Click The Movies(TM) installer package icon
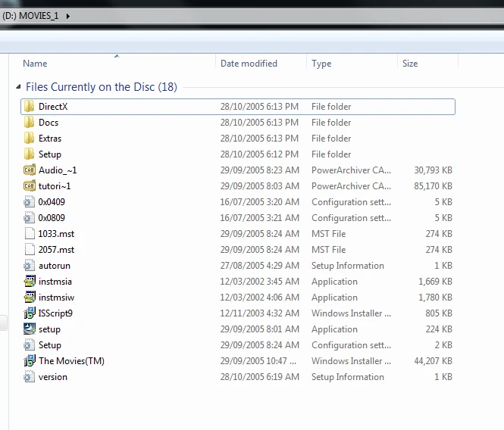504x430 pixels. point(30,361)
